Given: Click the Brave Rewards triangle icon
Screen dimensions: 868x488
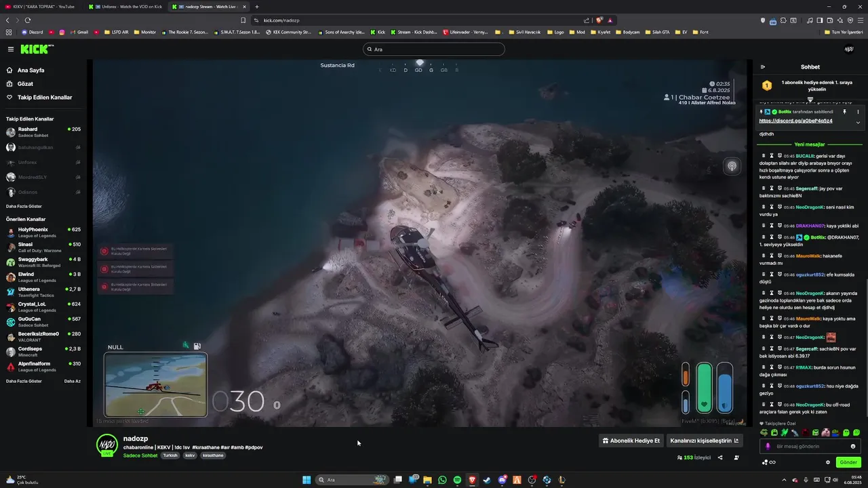Looking at the screenshot, I should pyautogui.click(x=610, y=20).
